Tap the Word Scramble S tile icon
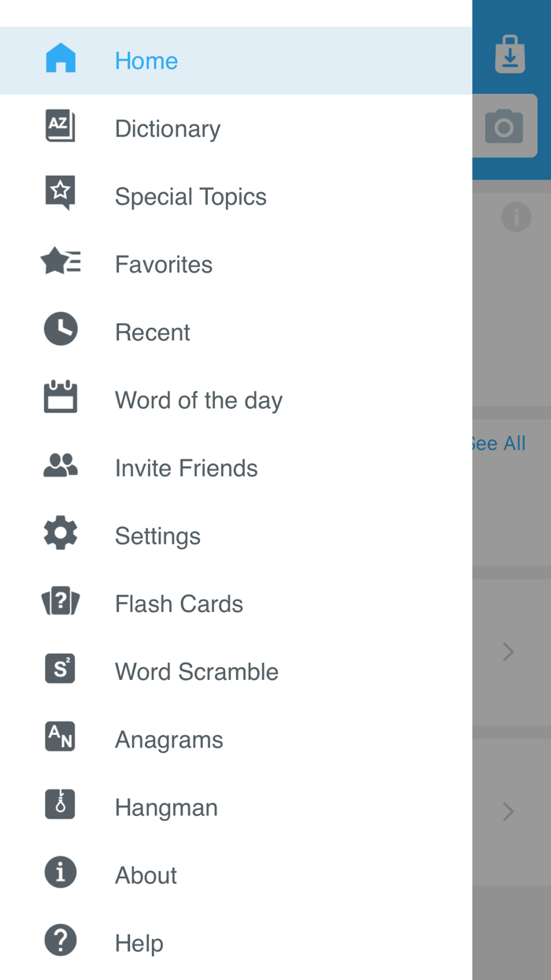Screen dimensions: 551x980 point(61,670)
